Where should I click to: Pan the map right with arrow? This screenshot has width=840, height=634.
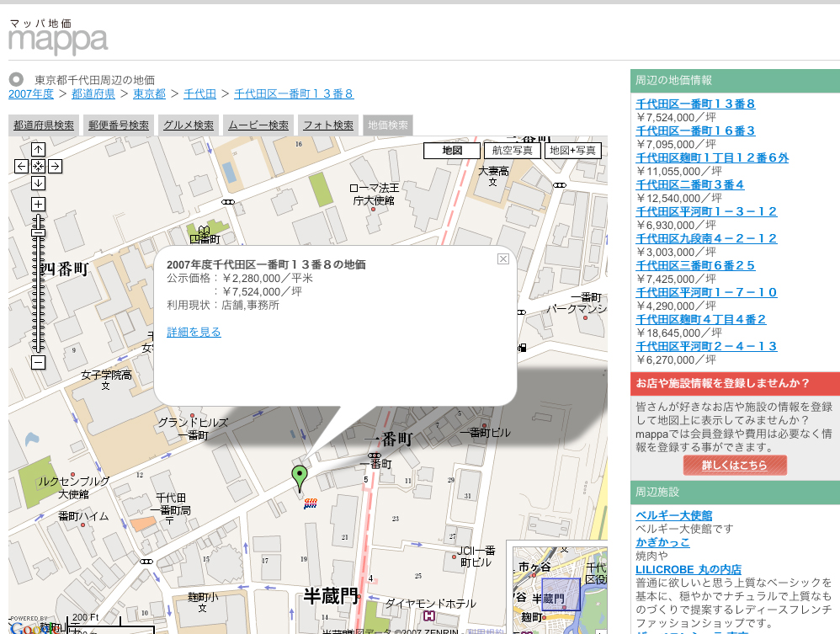pos(55,166)
